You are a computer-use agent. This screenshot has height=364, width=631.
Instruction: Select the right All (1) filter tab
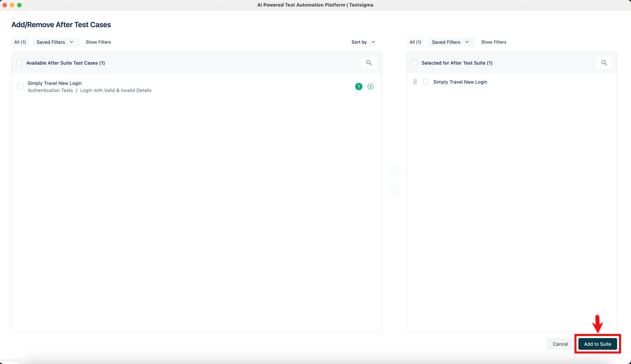pyautogui.click(x=415, y=42)
